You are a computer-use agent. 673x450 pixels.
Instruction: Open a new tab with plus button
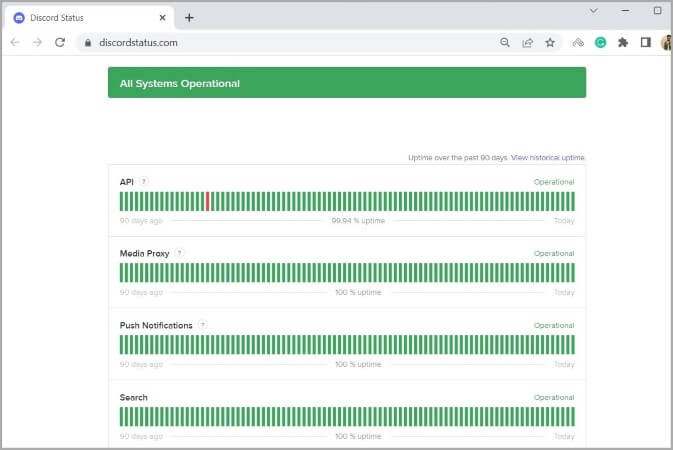189,17
